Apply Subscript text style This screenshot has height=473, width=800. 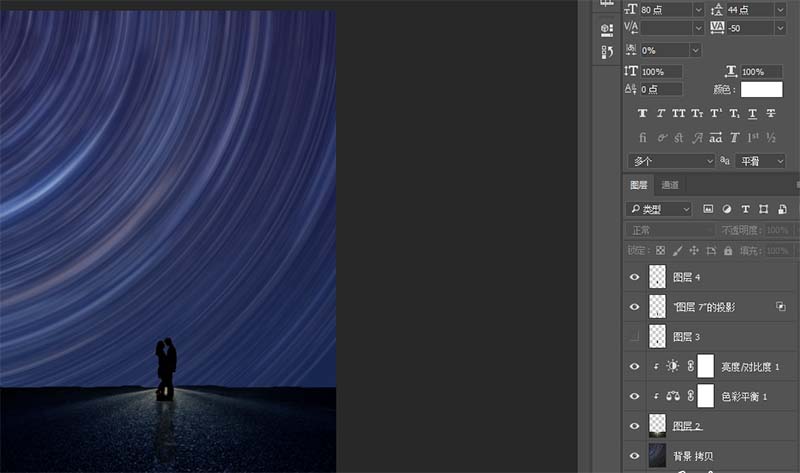click(x=734, y=113)
